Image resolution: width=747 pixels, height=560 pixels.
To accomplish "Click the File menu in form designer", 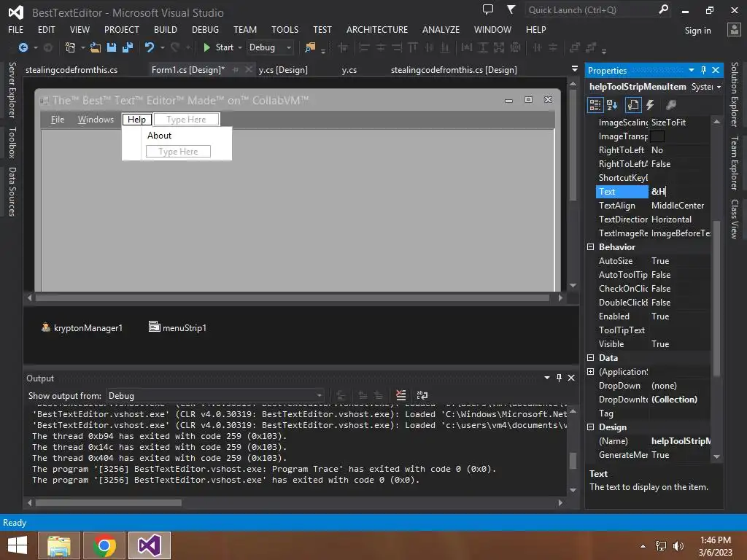I will pos(58,120).
